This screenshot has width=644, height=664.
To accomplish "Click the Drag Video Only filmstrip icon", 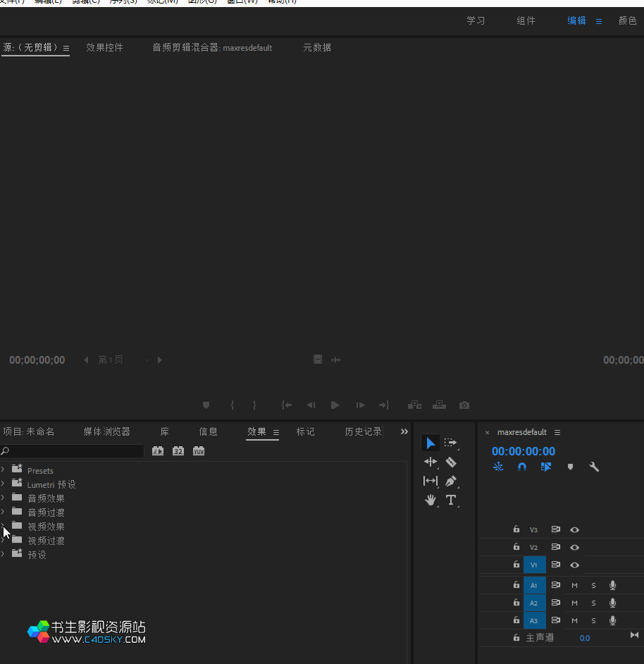I will pyautogui.click(x=318, y=359).
